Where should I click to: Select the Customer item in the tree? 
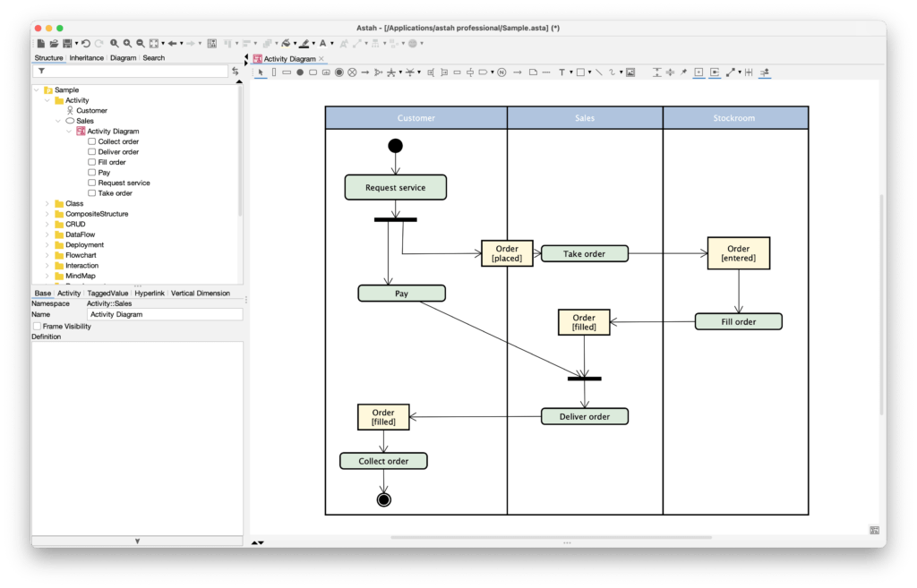pyautogui.click(x=93, y=109)
